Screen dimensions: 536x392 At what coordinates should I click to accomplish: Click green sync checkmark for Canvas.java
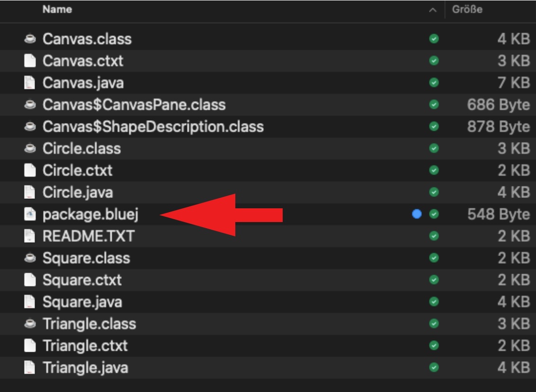point(433,83)
